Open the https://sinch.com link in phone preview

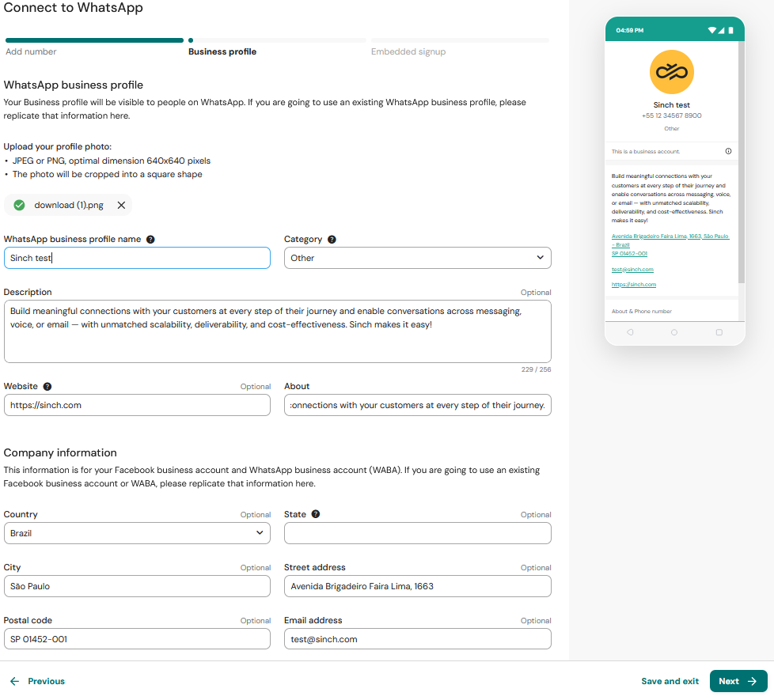[x=633, y=285]
